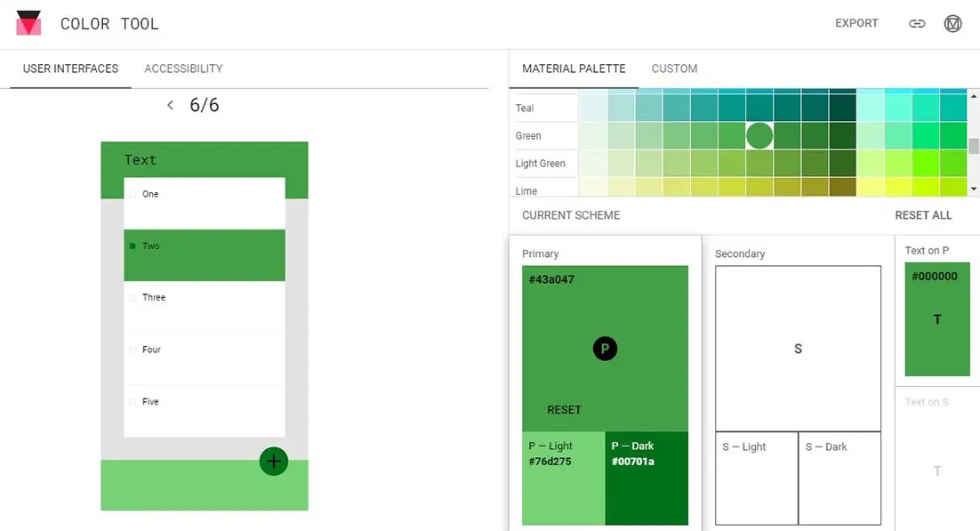Choose the P — Light #76d275 swatch
Screen dimensions: 980x531
pos(564,478)
